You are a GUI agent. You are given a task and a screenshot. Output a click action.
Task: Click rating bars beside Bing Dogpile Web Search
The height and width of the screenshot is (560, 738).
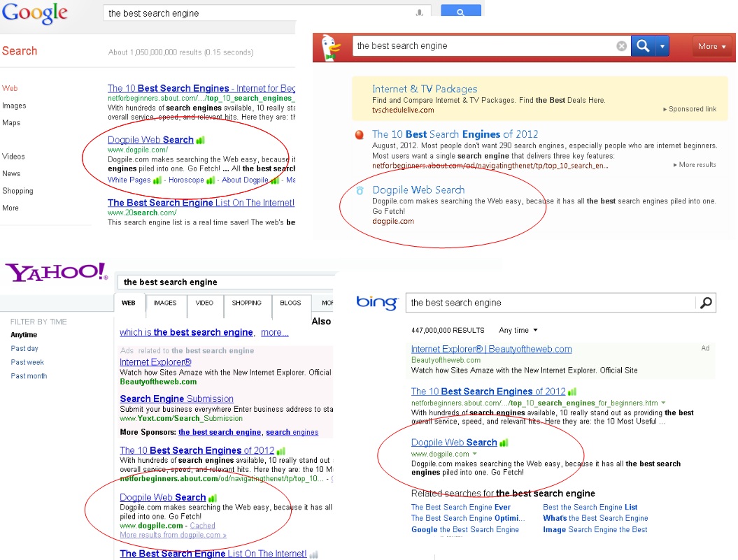click(x=504, y=443)
